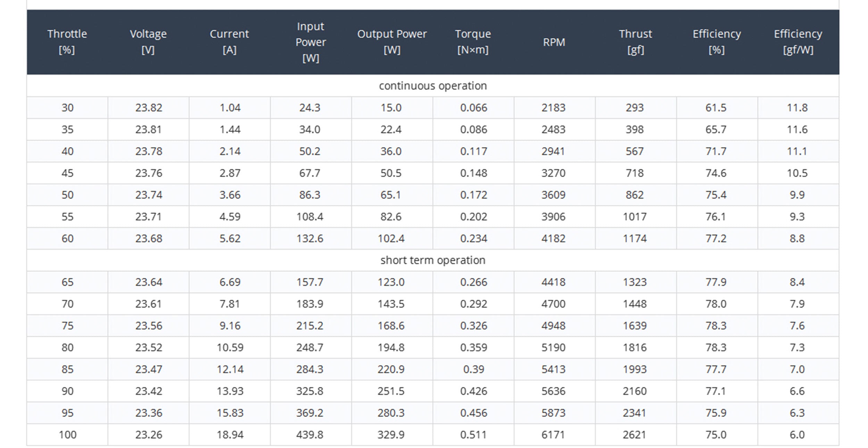The width and height of the screenshot is (868, 448).
Task: Click the short term operation section label
Action: [433, 260]
